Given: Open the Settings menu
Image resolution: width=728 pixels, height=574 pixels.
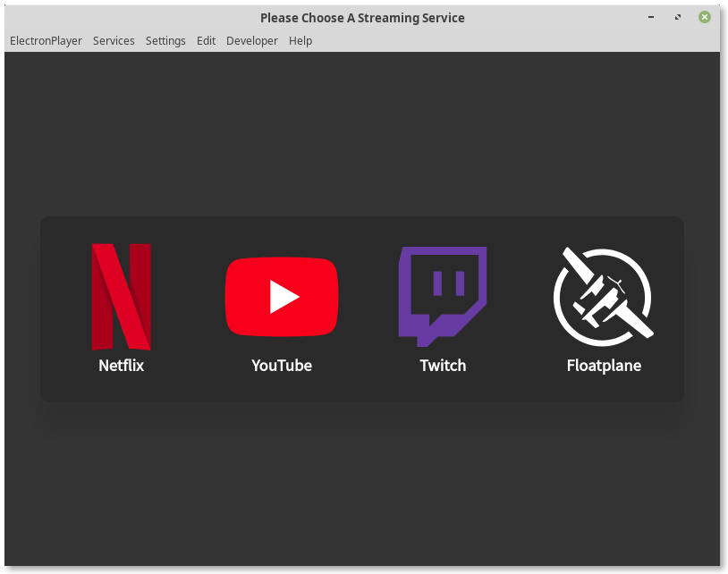Looking at the screenshot, I should [165, 41].
